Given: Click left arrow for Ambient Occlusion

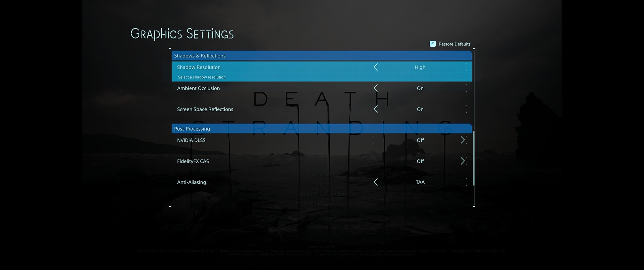Looking at the screenshot, I should [x=376, y=88].
